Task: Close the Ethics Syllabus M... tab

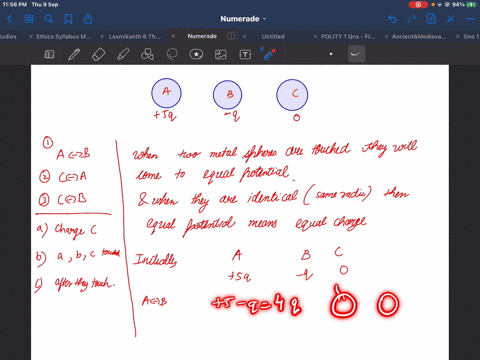Action: click(x=31, y=37)
